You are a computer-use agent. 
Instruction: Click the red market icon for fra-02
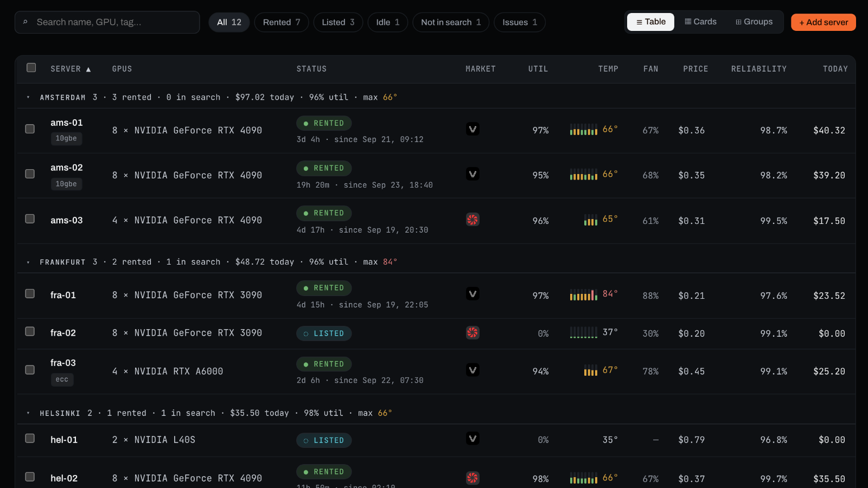(473, 332)
